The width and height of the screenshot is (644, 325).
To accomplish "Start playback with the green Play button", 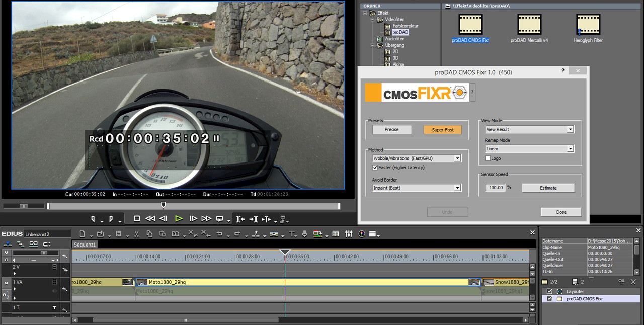I will click(x=179, y=219).
